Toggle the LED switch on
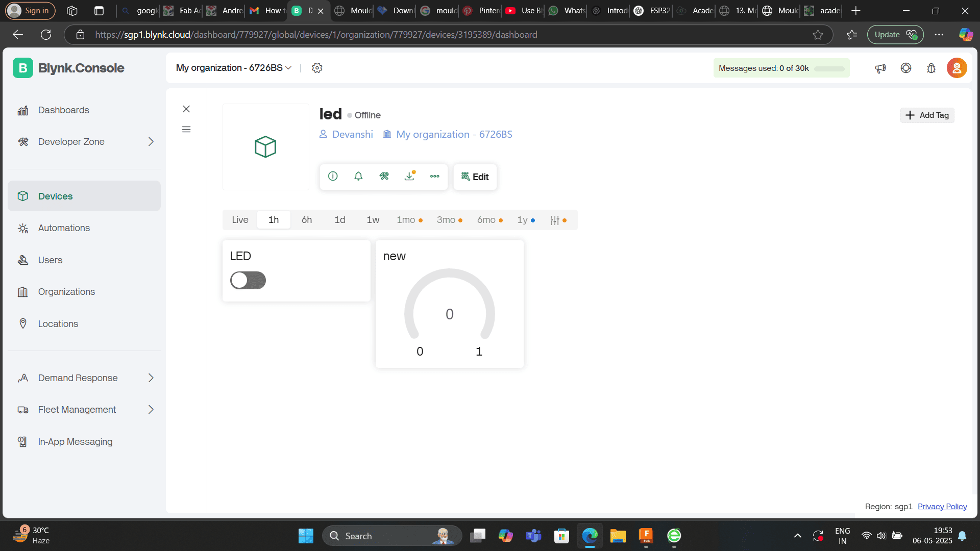 click(x=248, y=280)
